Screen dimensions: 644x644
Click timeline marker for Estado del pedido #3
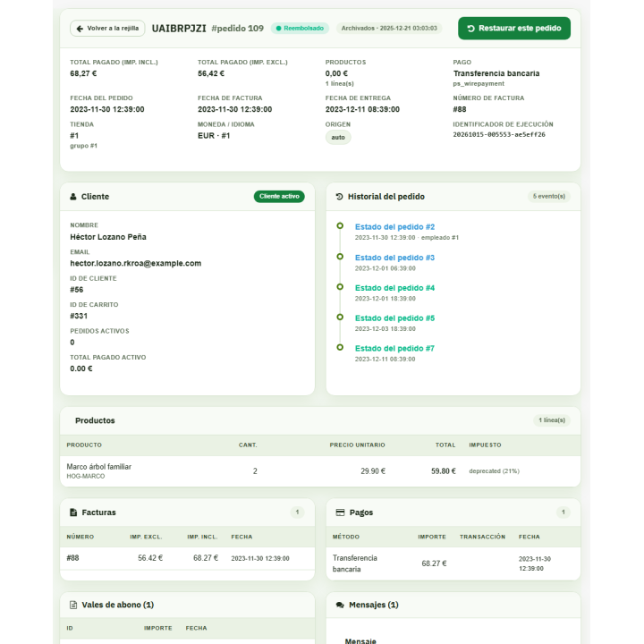(x=340, y=257)
